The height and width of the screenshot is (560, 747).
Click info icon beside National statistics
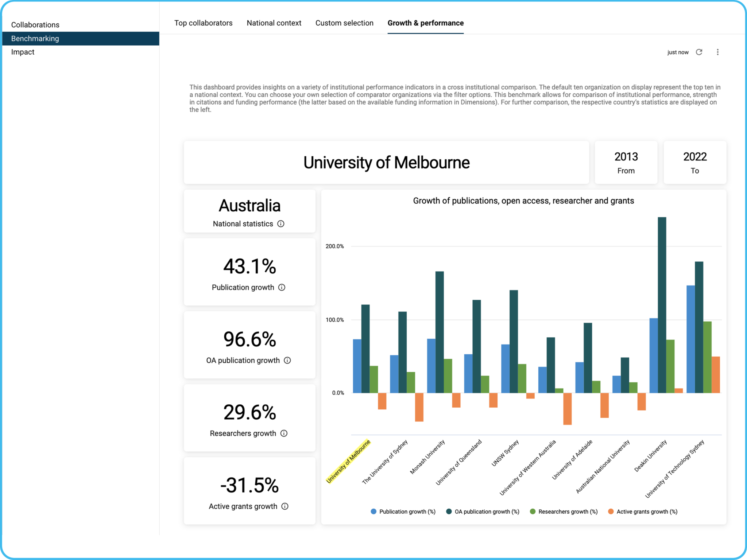pos(281,224)
